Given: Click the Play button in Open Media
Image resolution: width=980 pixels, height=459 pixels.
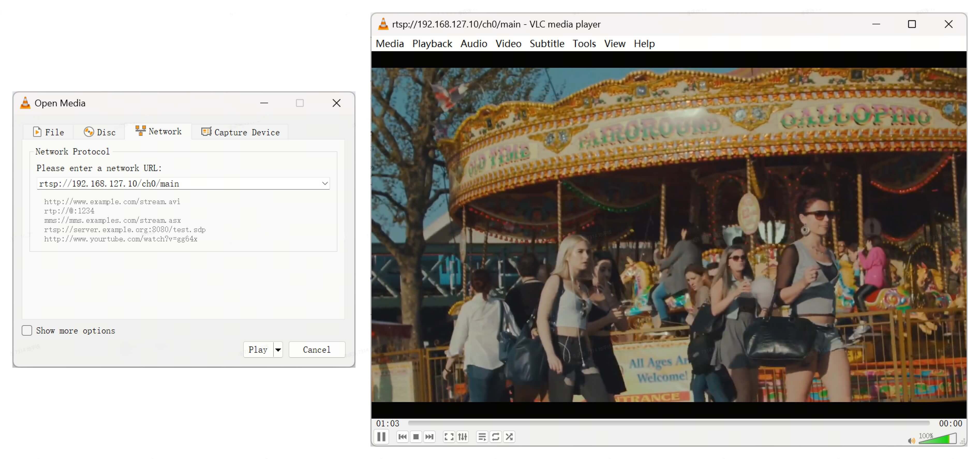Looking at the screenshot, I should (x=258, y=349).
